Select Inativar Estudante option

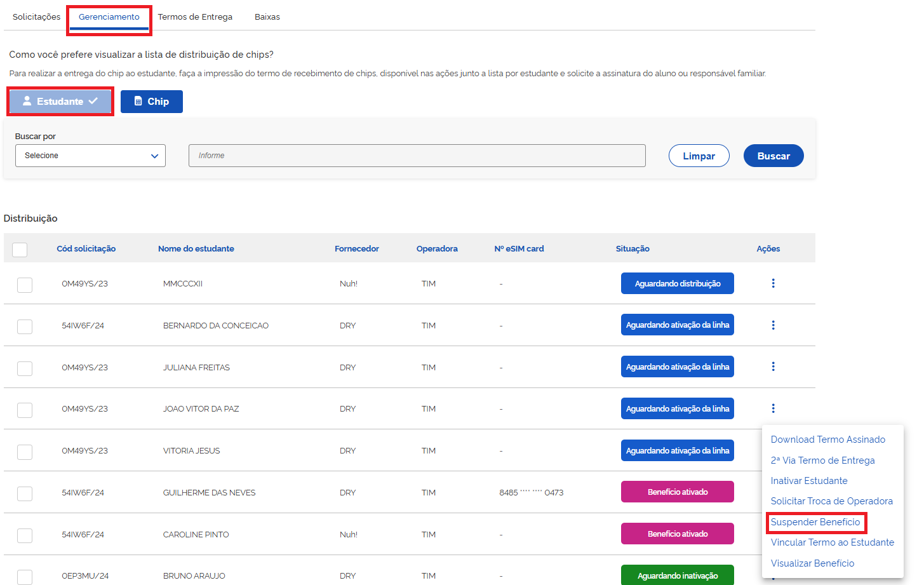(x=809, y=481)
